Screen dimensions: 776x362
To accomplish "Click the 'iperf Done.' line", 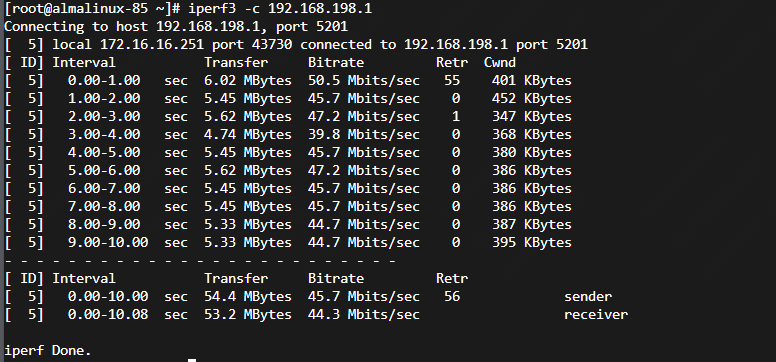I will click(x=48, y=351).
